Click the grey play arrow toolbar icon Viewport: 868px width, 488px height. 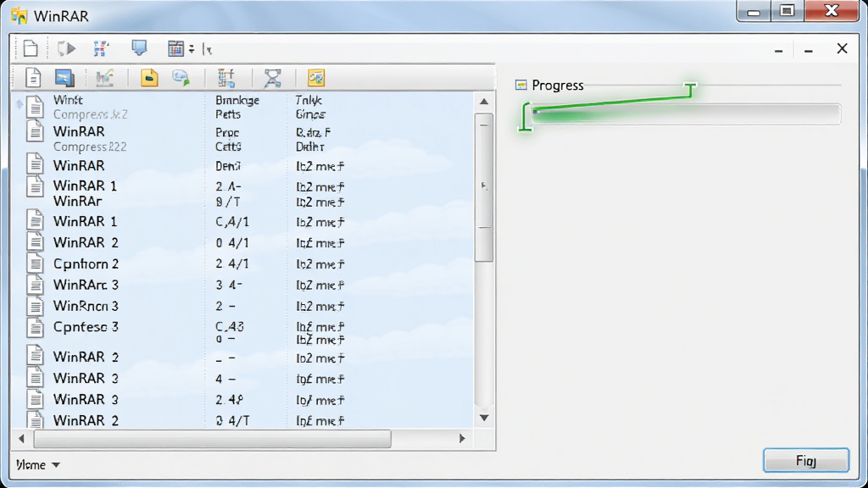point(66,48)
